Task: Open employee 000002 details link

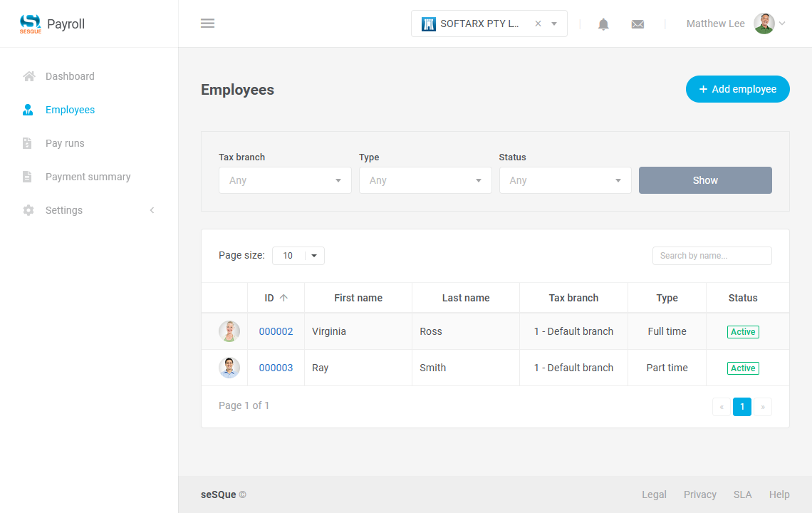Action: click(x=276, y=331)
